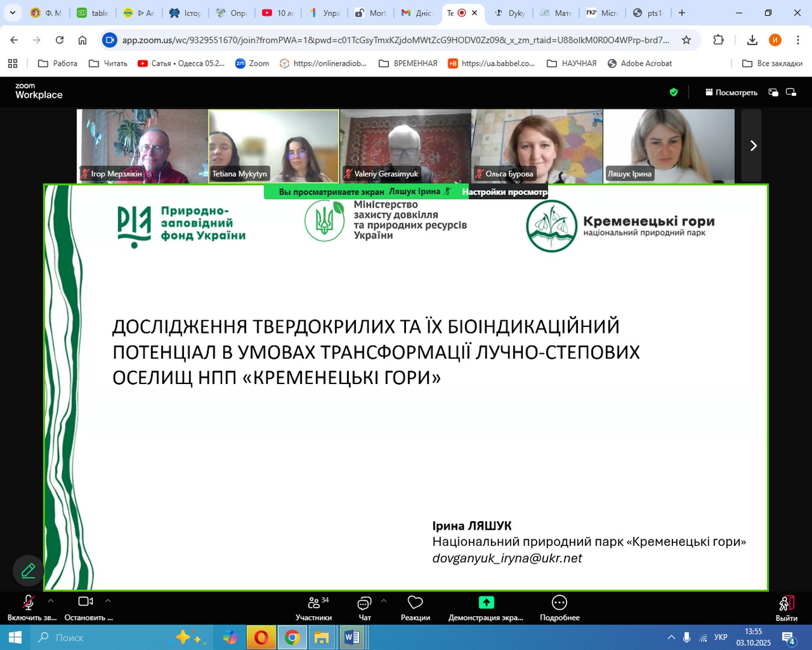Click the green encryption shield icon
The height and width of the screenshot is (650, 812).
(x=674, y=92)
